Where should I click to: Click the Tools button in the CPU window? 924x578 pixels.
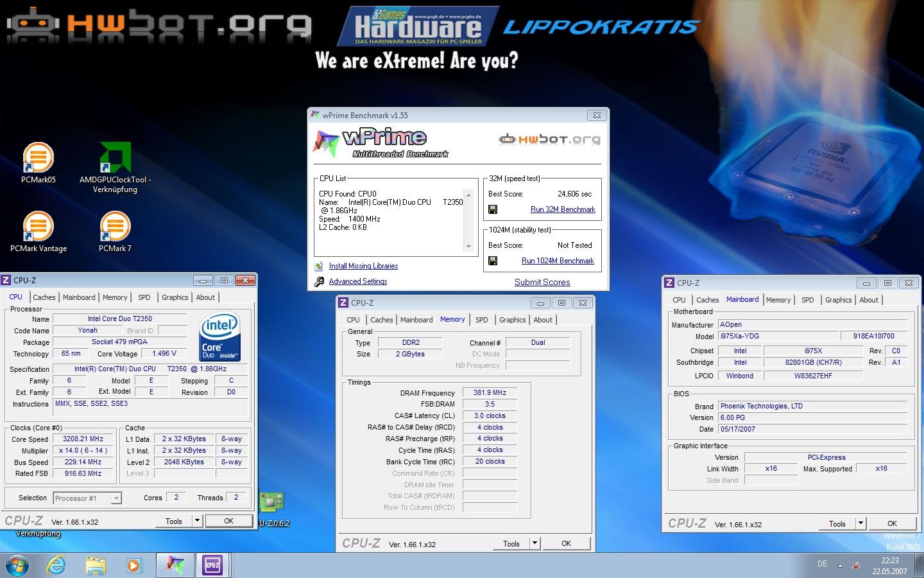tap(174, 521)
